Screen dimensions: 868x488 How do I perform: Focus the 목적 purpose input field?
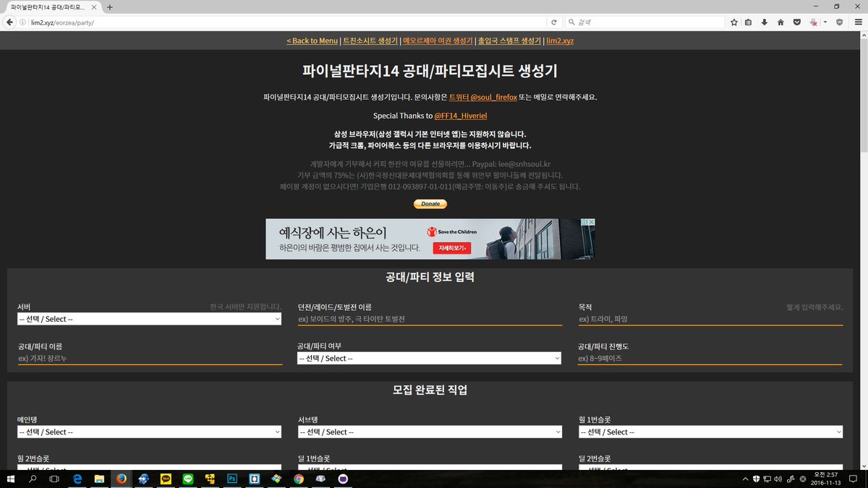pyautogui.click(x=710, y=319)
